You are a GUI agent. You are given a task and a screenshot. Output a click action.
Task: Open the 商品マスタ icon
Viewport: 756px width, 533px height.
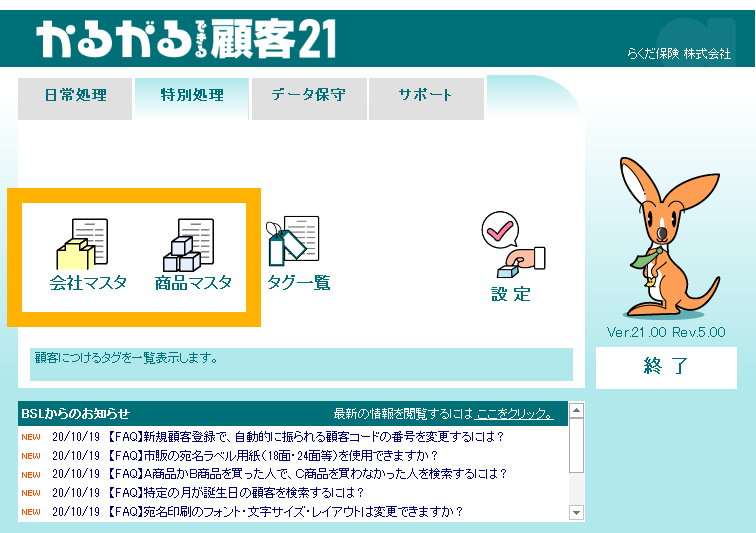tap(193, 255)
